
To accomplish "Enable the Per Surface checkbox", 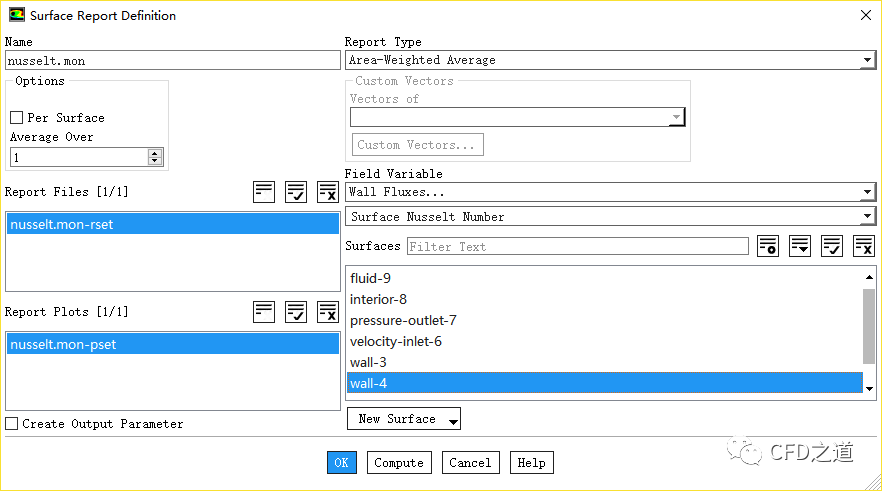I will click(x=16, y=118).
